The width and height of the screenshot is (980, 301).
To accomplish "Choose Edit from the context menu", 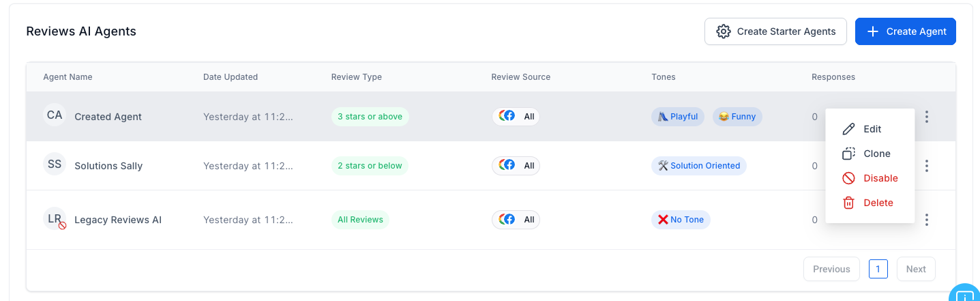I will pyautogui.click(x=871, y=129).
